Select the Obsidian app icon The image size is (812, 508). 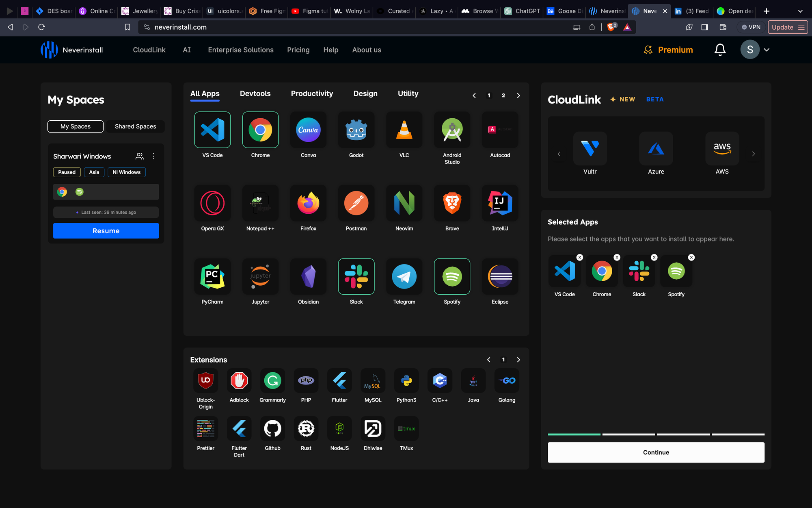[x=308, y=277]
